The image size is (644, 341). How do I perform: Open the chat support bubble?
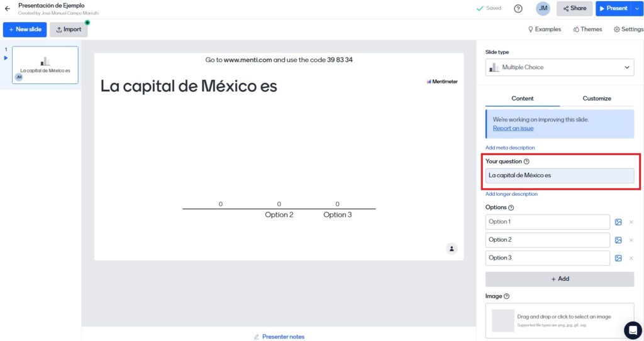click(632, 330)
